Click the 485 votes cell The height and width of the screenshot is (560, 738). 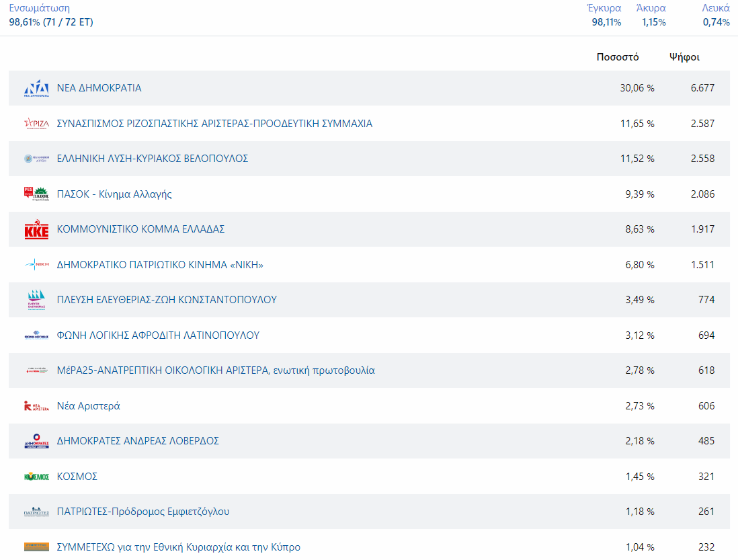click(x=706, y=441)
